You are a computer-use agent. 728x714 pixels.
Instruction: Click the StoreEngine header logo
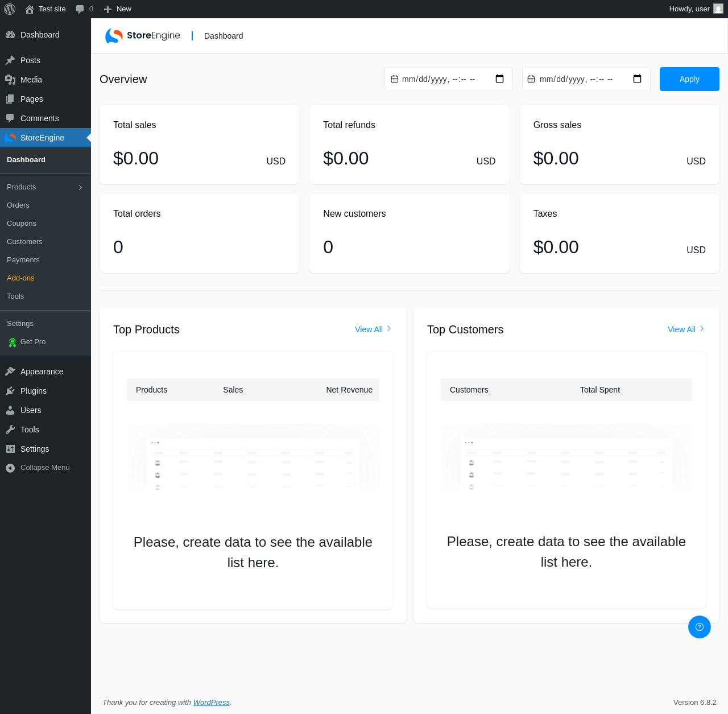[143, 36]
